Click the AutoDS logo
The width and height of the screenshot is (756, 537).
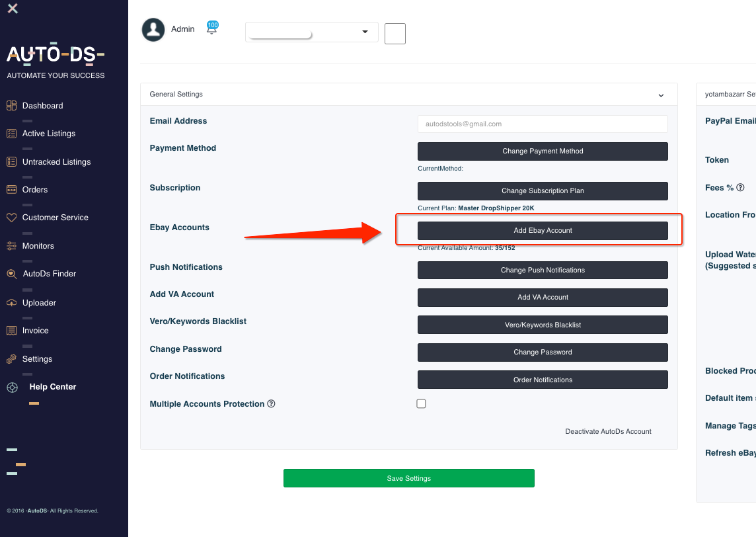[x=56, y=54]
